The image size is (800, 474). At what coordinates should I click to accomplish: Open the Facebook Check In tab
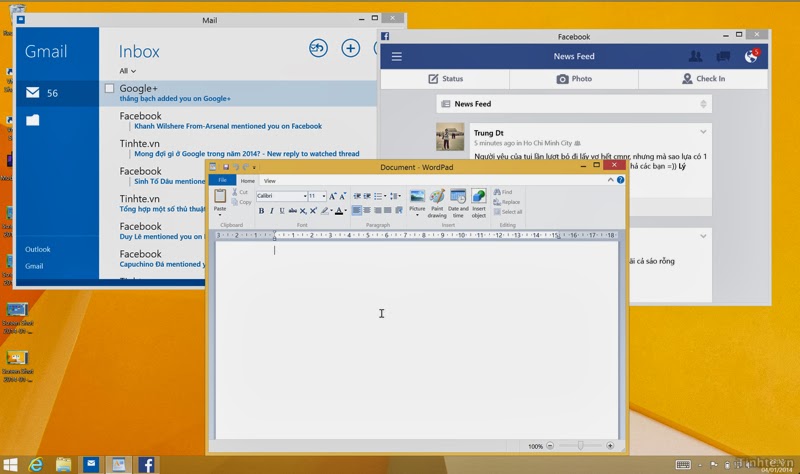pyautogui.click(x=703, y=79)
